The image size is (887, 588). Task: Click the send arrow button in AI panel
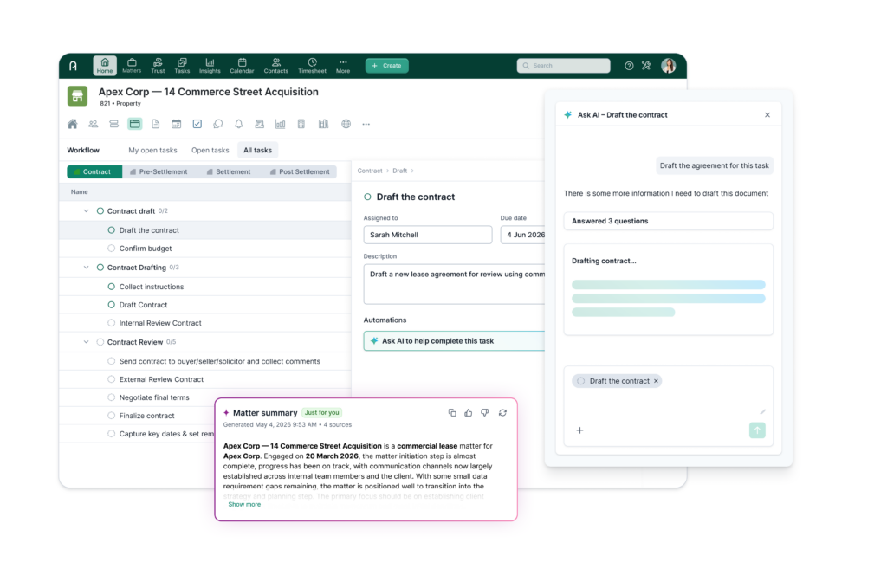point(757,430)
